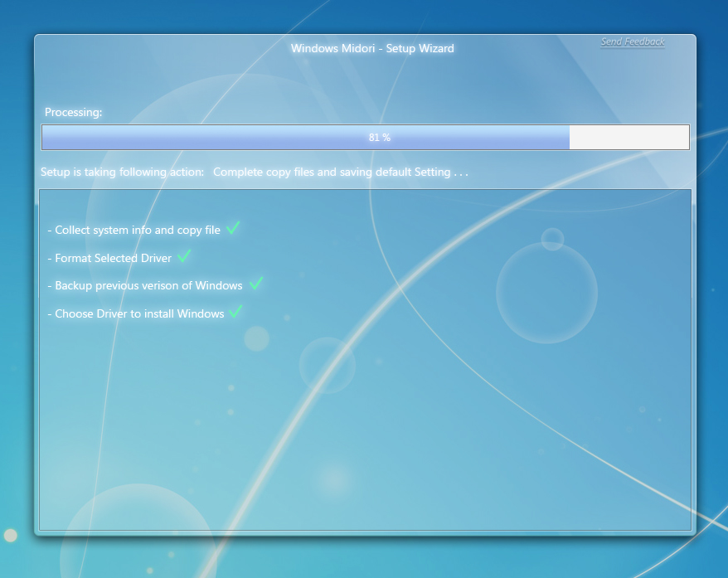The image size is (728, 578).
Task: Click the checkmark beside 'Choose Driver to install Windows'
Action: (x=235, y=313)
